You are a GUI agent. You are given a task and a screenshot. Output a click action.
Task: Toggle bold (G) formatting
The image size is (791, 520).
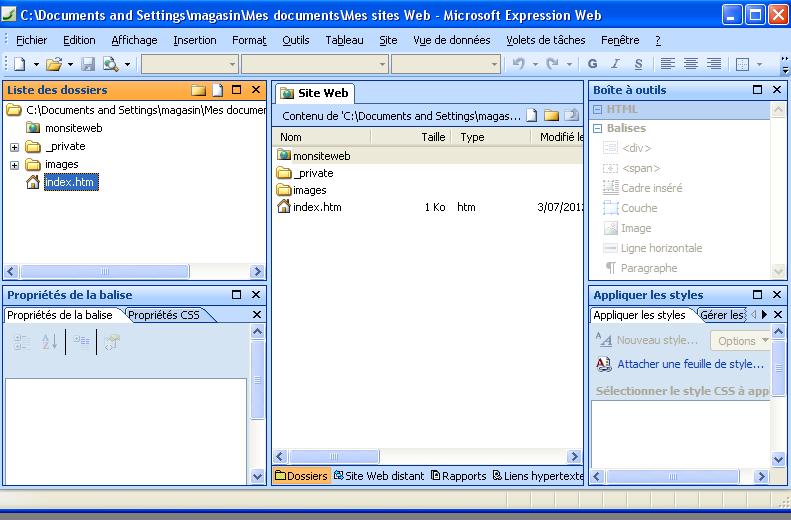593,64
